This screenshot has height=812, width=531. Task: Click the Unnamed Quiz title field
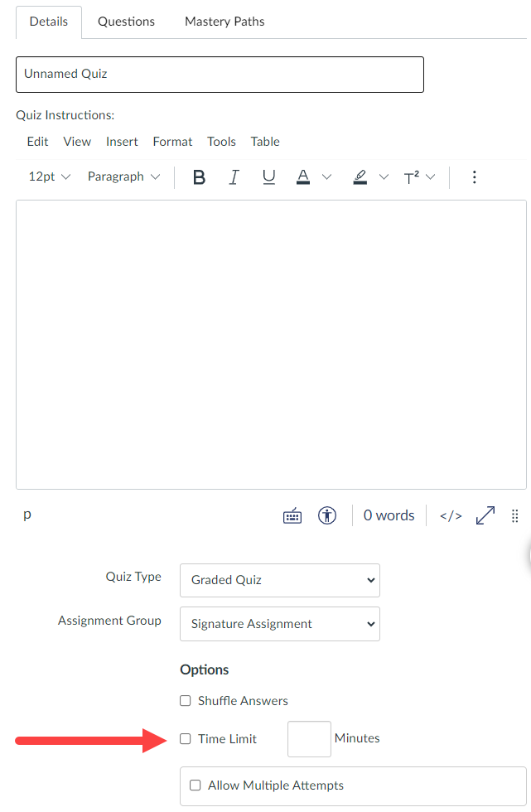coord(220,75)
